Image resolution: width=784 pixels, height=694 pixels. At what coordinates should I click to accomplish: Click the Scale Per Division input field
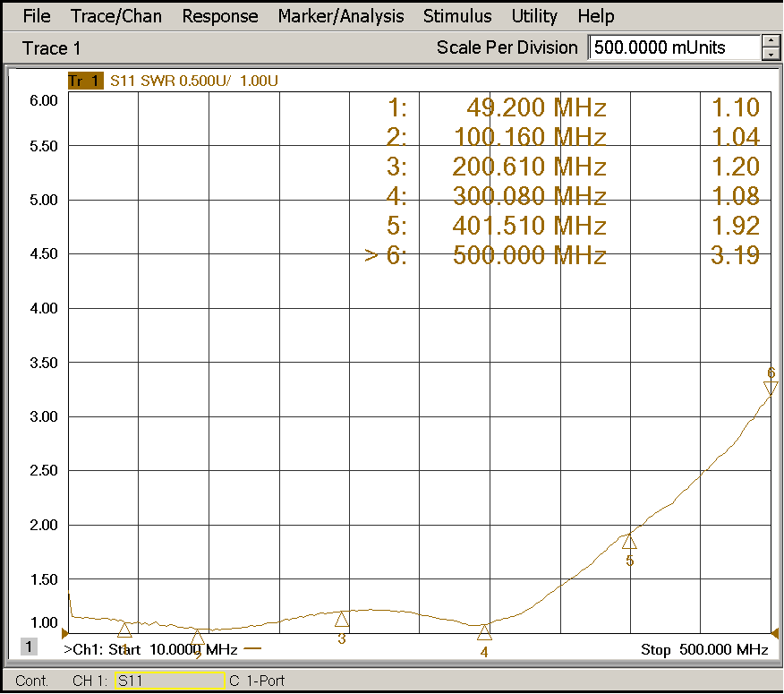point(673,47)
